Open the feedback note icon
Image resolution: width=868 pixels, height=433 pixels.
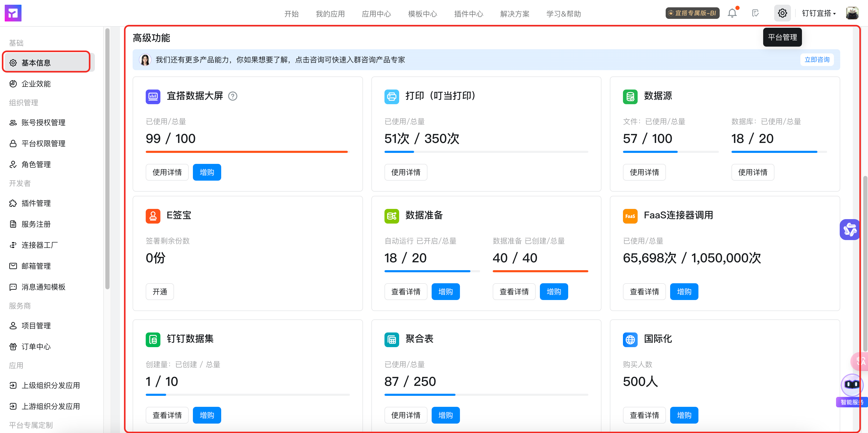coord(756,13)
